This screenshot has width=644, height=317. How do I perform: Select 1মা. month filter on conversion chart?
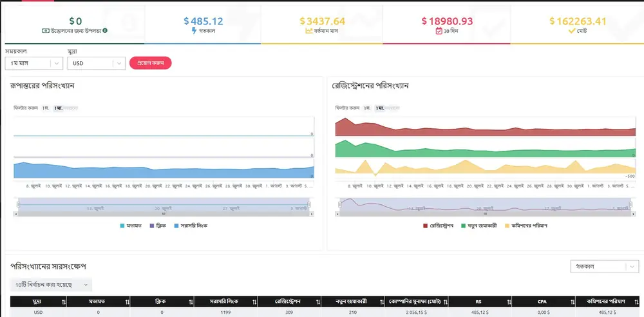click(x=57, y=108)
